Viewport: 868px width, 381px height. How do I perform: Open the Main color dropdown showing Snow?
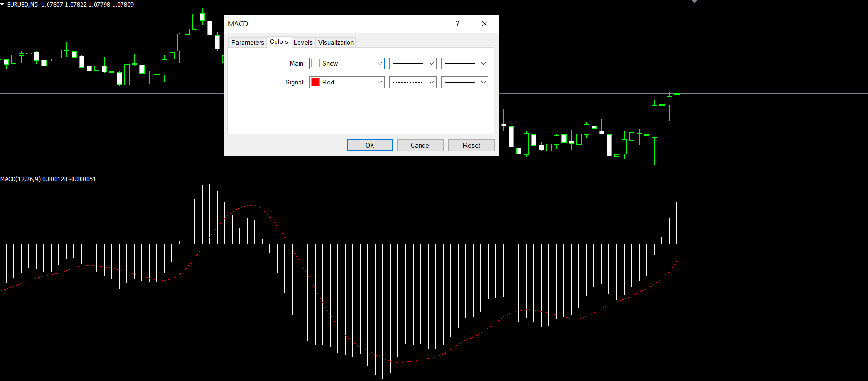click(347, 63)
